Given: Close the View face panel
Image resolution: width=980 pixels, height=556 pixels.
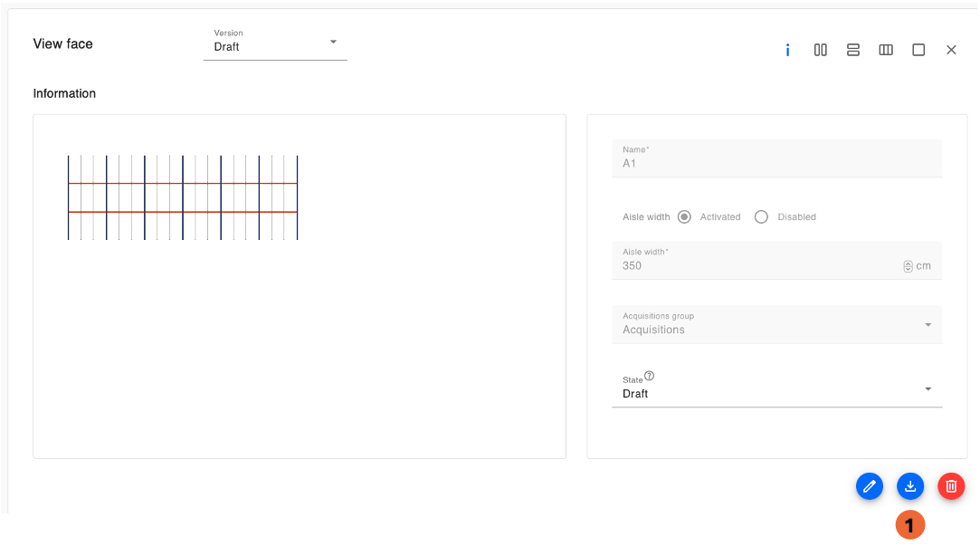Looking at the screenshot, I should pyautogui.click(x=951, y=50).
